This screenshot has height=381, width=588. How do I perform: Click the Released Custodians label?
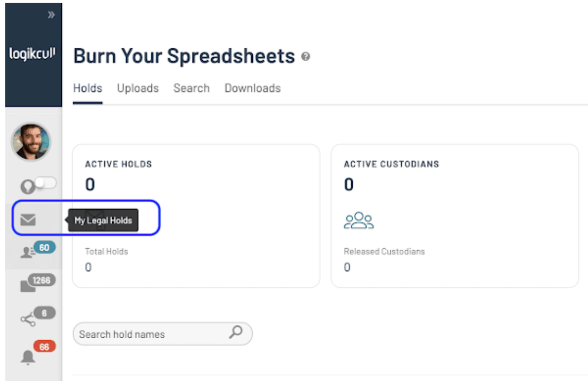(x=385, y=251)
